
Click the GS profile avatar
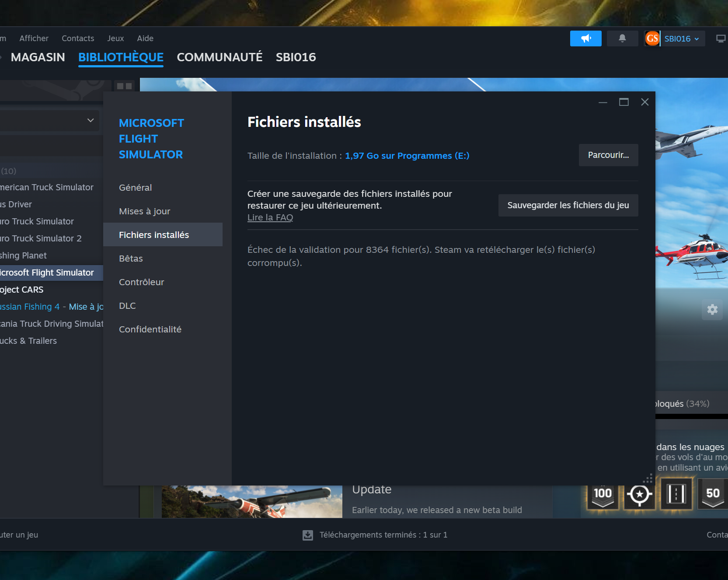[x=652, y=38]
